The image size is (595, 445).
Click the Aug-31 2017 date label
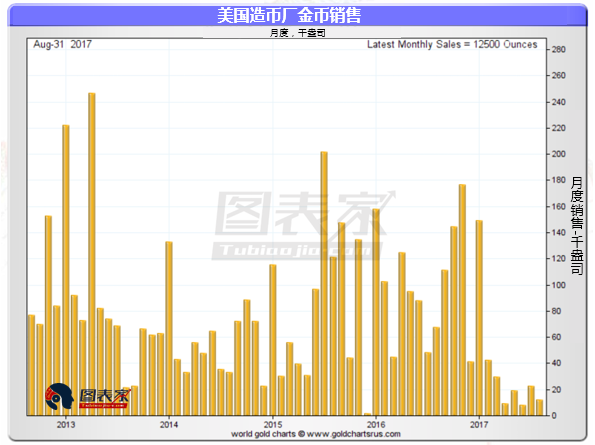pos(62,44)
